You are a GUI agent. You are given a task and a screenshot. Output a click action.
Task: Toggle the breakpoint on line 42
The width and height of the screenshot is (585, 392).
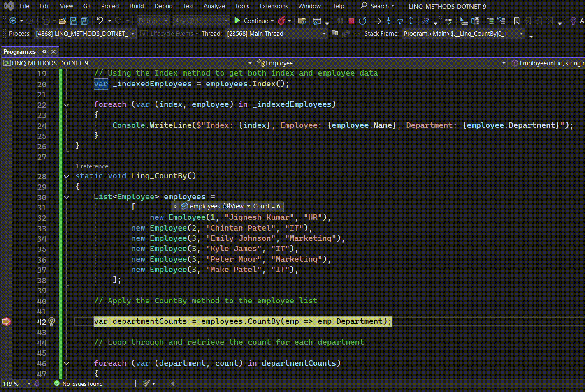[6, 322]
